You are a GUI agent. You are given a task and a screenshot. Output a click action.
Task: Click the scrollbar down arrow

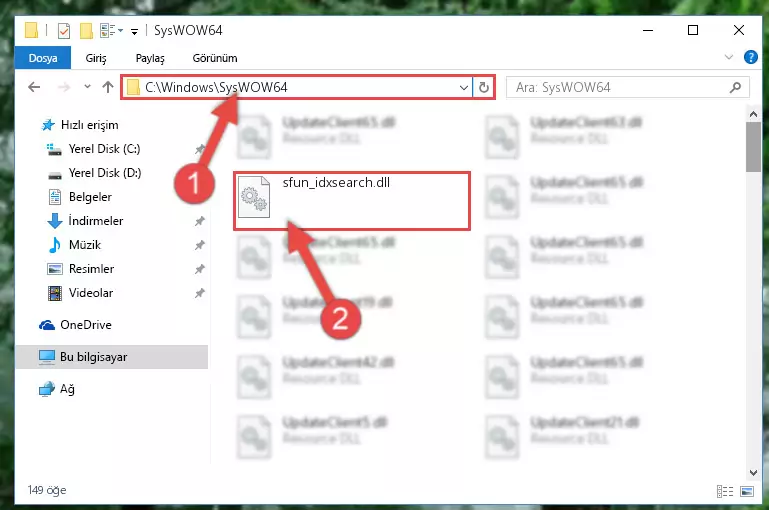point(753,472)
